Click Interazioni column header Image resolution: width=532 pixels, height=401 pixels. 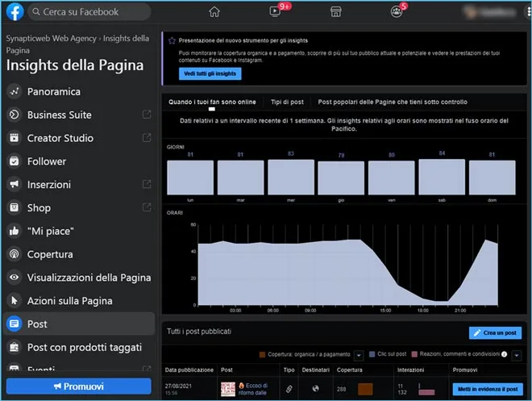tap(410, 370)
